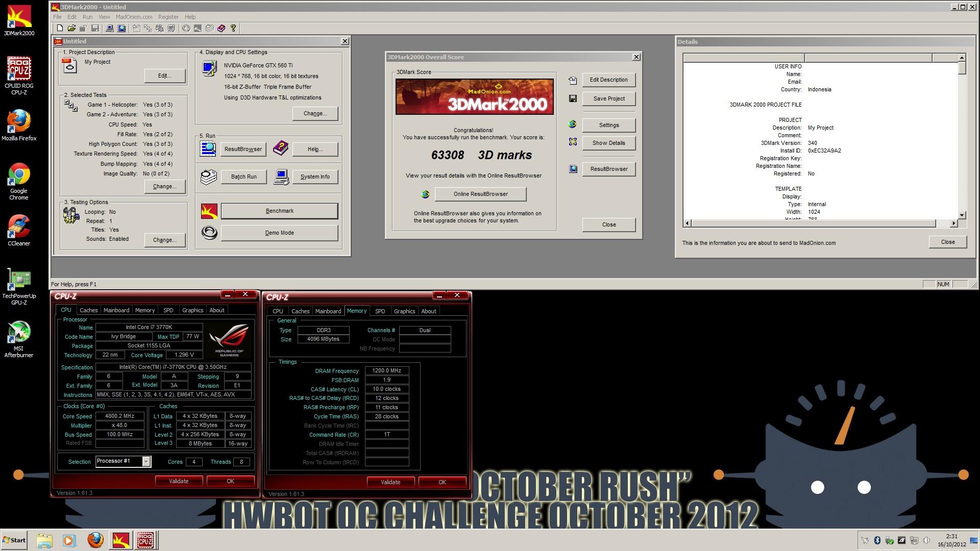Click OK in the right CPU-Z window
The width and height of the screenshot is (980, 551).
click(x=442, y=482)
